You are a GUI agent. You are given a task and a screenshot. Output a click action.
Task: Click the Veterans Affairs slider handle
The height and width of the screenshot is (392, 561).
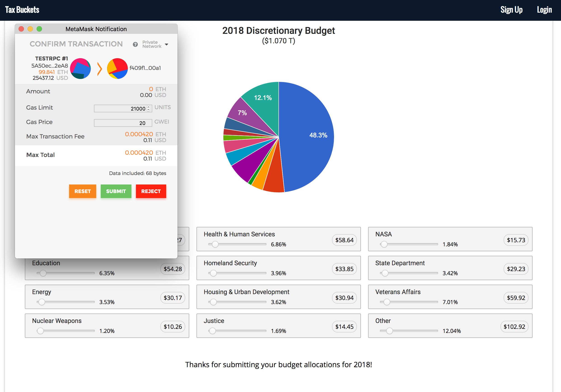pos(387,302)
